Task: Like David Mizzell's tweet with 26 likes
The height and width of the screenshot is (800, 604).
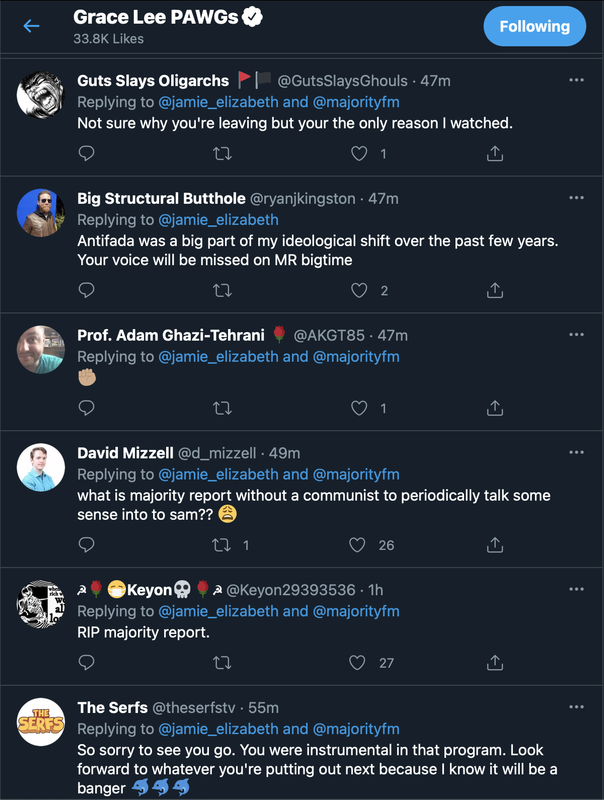Action: pyautogui.click(x=358, y=545)
